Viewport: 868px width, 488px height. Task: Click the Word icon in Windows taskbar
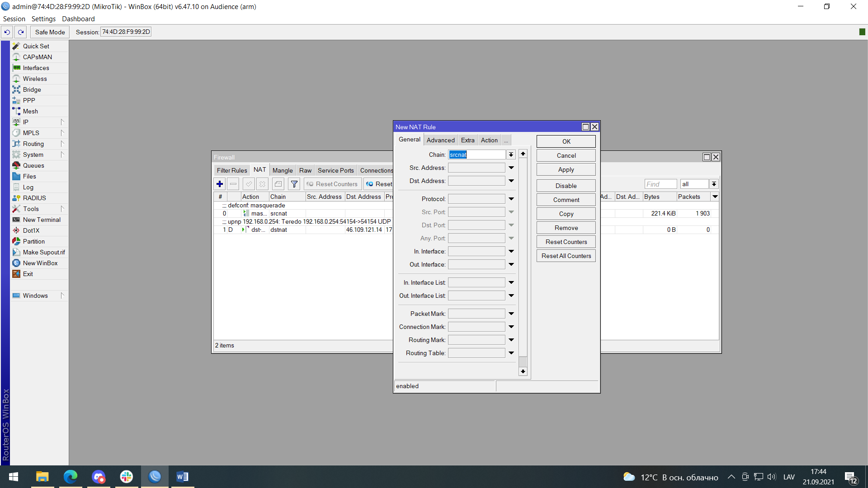[182, 477]
